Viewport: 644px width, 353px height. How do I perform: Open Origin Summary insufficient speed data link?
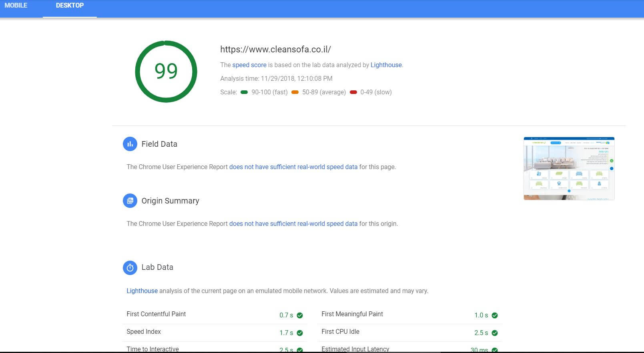293,224
